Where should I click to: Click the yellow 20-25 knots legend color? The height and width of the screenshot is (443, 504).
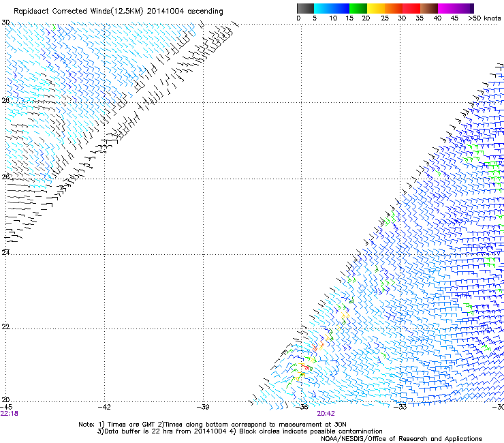pos(376,8)
